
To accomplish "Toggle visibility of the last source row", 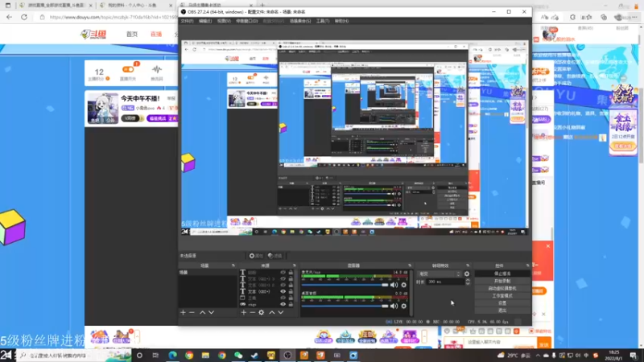I will tap(283, 304).
